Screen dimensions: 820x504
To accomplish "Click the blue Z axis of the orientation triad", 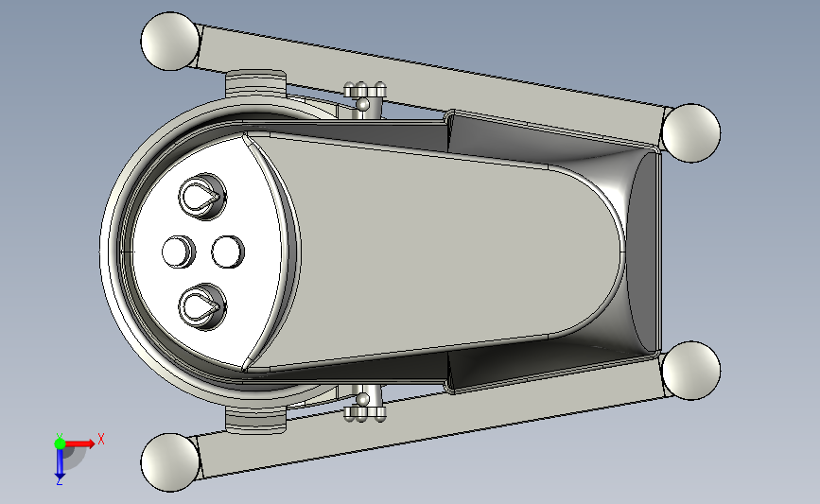I will tap(60, 463).
